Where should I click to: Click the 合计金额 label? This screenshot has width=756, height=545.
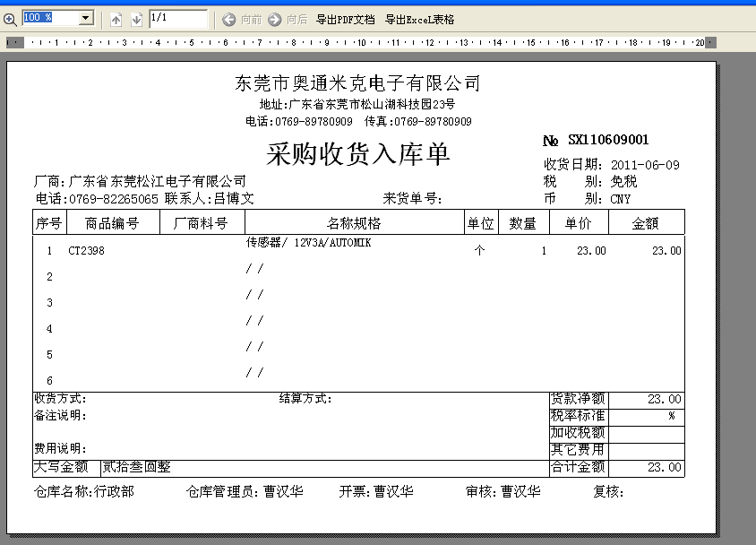pyautogui.click(x=578, y=467)
